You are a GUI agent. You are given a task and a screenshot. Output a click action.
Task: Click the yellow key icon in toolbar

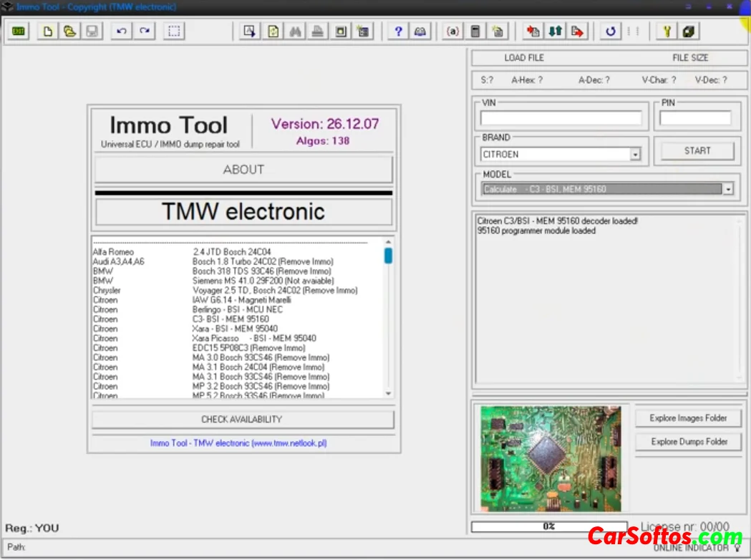(x=667, y=32)
